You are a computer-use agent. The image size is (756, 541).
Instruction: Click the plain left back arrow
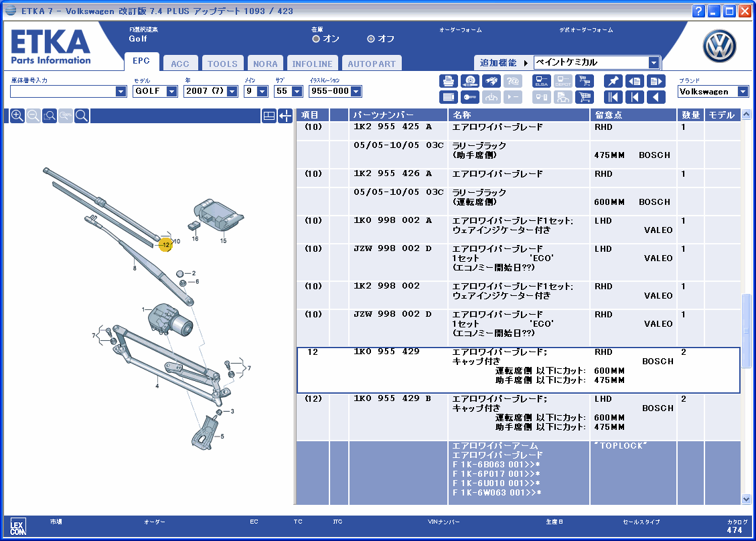click(x=656, y=97)
